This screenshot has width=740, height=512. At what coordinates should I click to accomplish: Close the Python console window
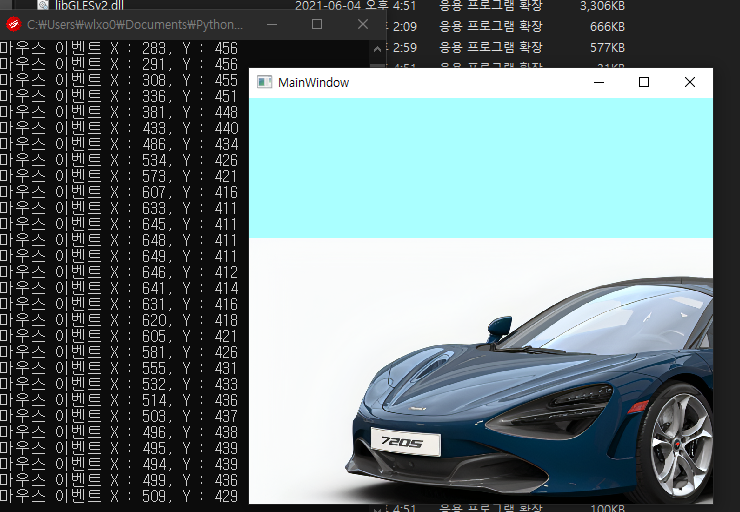pyautogui.click(x=362, y=24)
